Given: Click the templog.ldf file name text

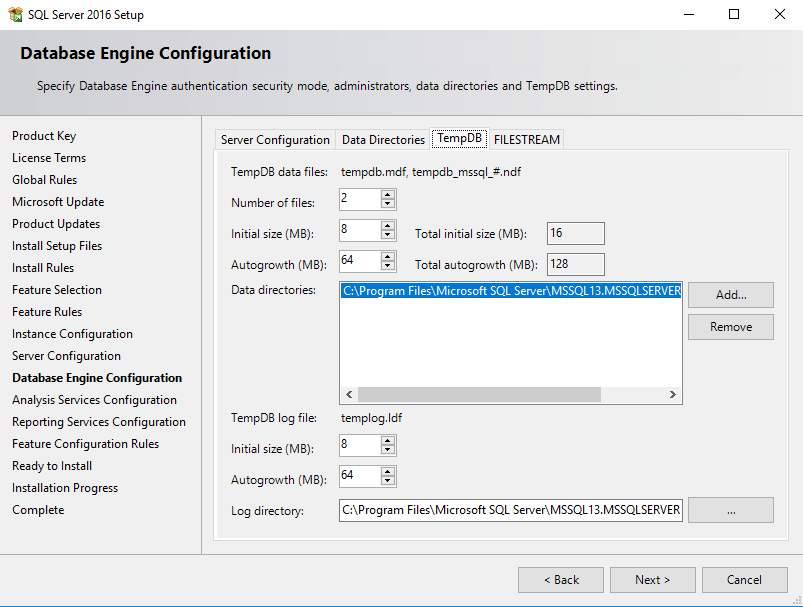Looking at the screenshot, I should tap(371, 418).
